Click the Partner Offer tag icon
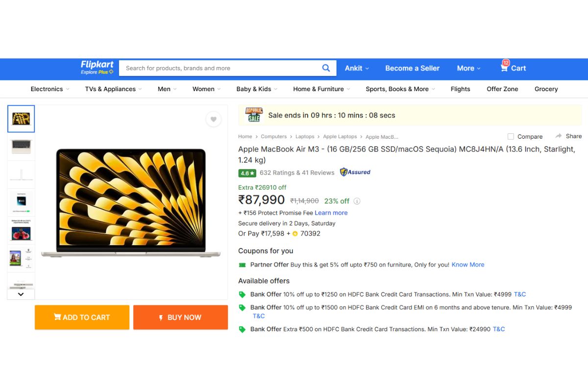Screen dimensions: 588x392 (242, 265)
